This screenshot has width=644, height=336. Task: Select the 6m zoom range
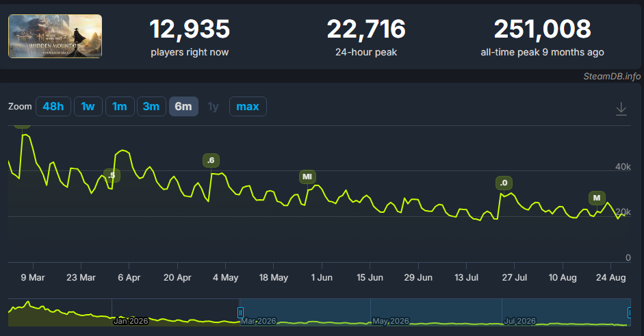click(183, 106)
